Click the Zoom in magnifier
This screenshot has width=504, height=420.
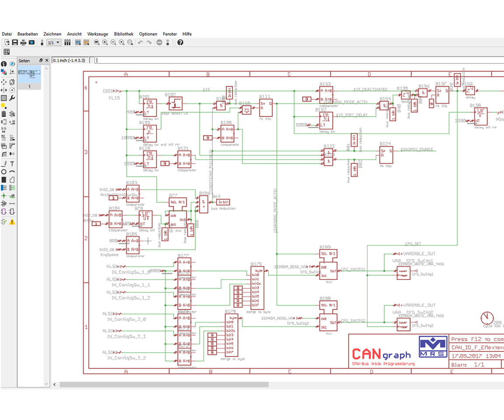(105, 42)
